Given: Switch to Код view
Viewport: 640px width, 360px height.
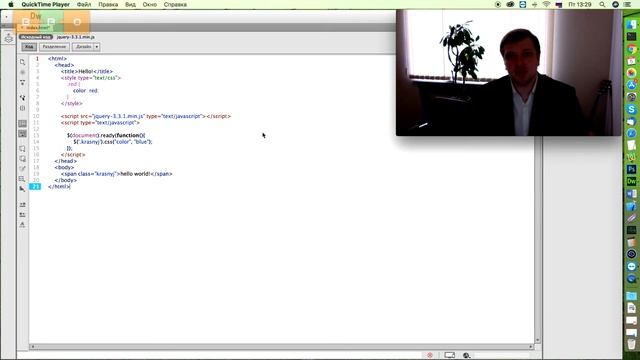Looking at the screenshot, I should [29, 47].
